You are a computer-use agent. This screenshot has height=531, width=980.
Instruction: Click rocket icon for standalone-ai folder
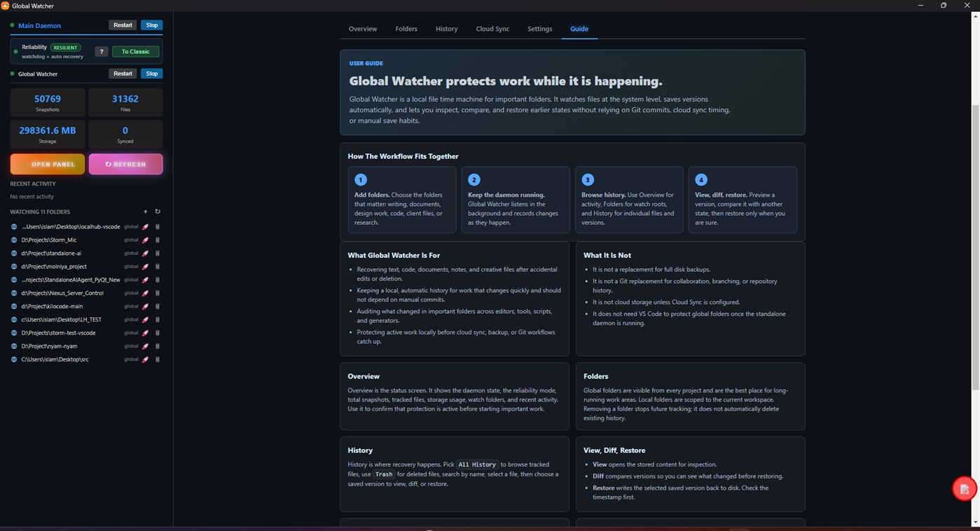tap(146, 254)
